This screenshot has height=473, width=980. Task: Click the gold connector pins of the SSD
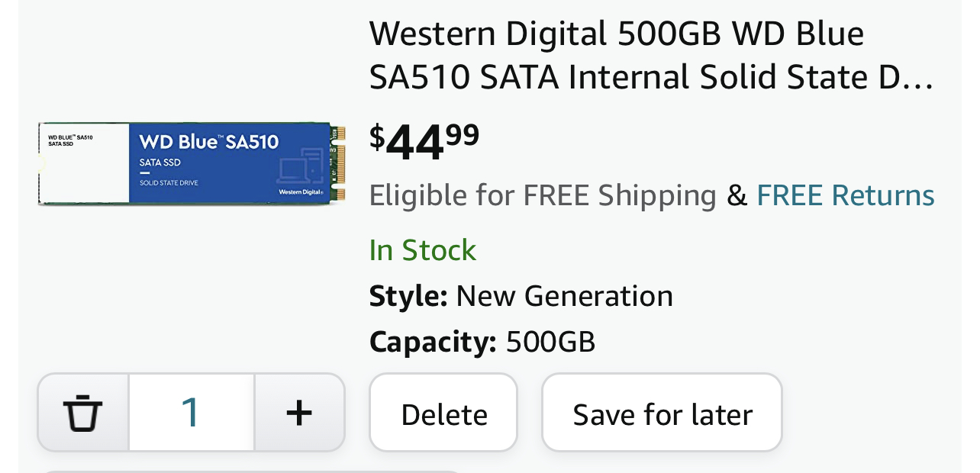[338, 162]
